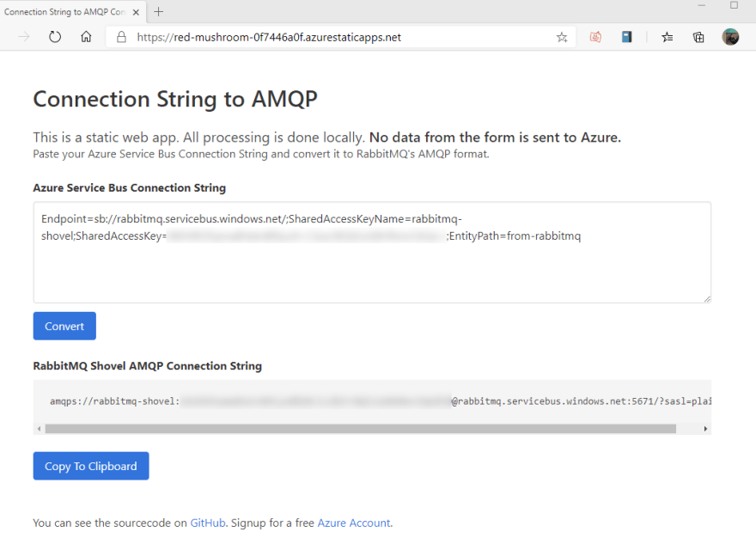Maximize the browser window

734,5
